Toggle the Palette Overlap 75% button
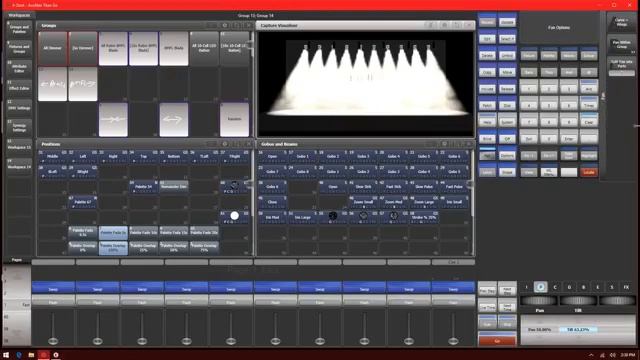The height and width of the screenshot is (360, 640). click(204, 248)
